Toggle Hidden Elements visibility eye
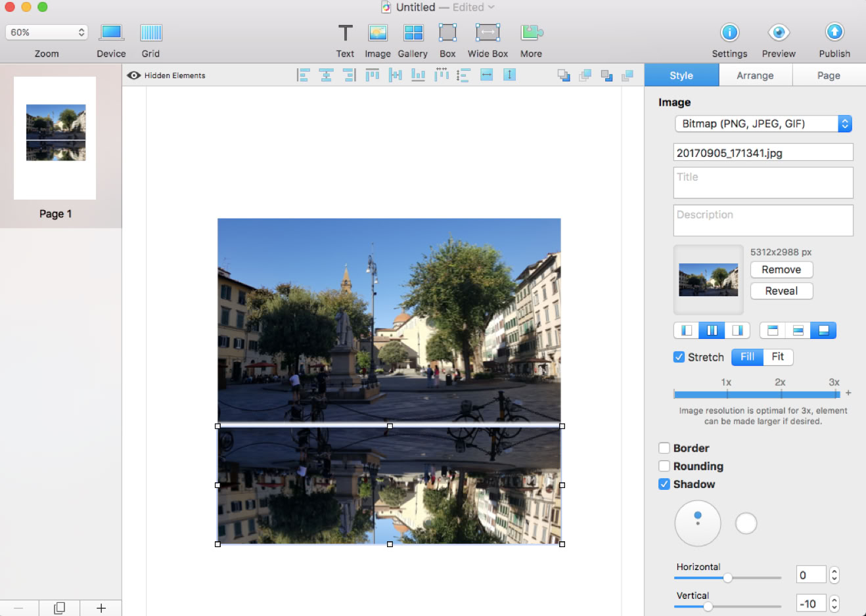This screenshot has width=866, height=616. pos(134,76)
